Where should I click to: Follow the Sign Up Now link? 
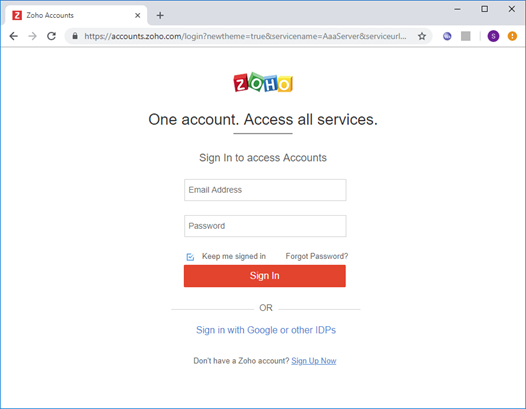coord(314,361)
